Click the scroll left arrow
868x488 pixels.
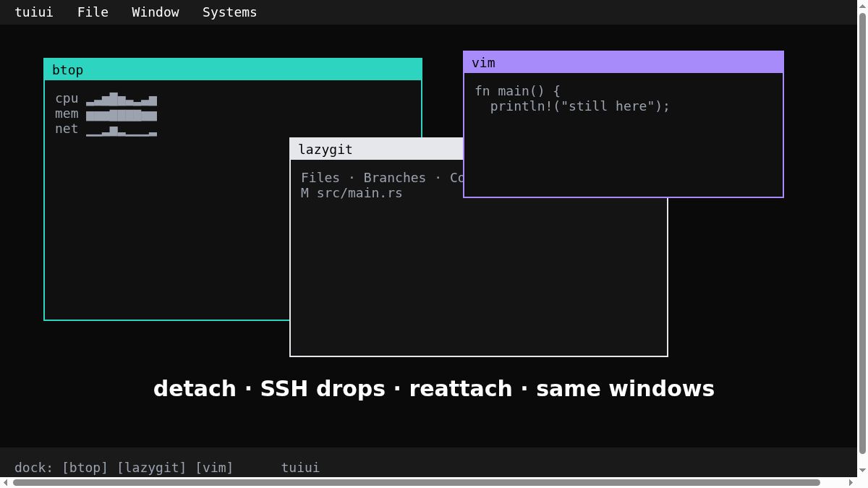[6, 482]
